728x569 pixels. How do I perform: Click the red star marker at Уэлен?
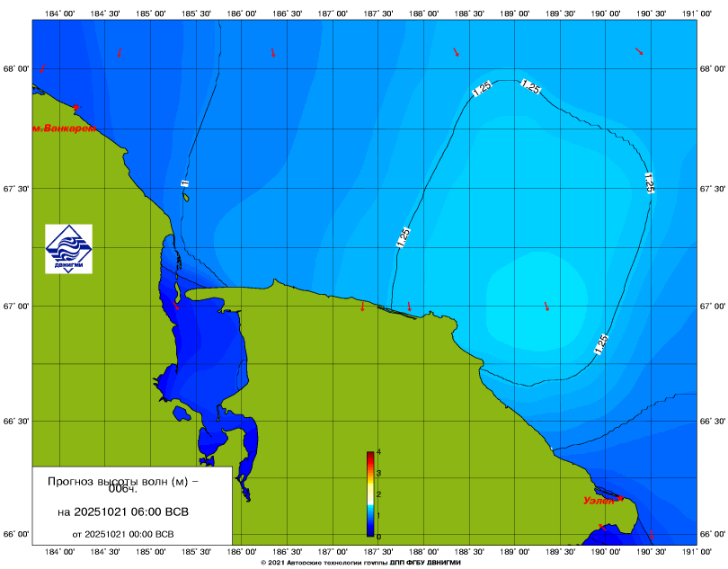[620, 497]
